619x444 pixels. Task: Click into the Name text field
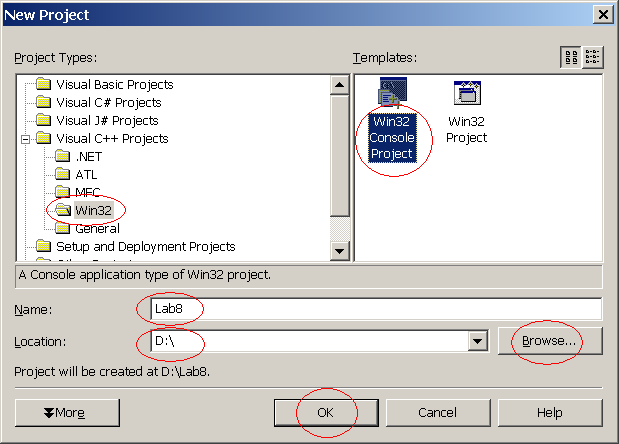tap(376, 309)
